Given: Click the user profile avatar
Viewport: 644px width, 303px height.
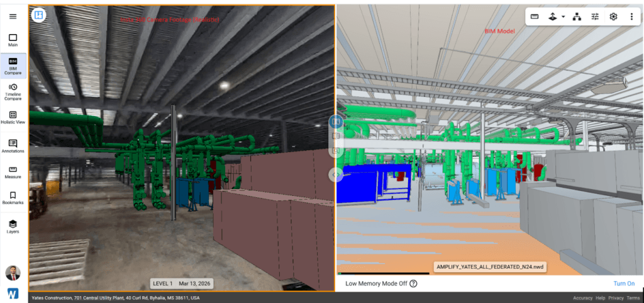Looking at the screenshot, I should pyautogui.click(x=13, y=273).
